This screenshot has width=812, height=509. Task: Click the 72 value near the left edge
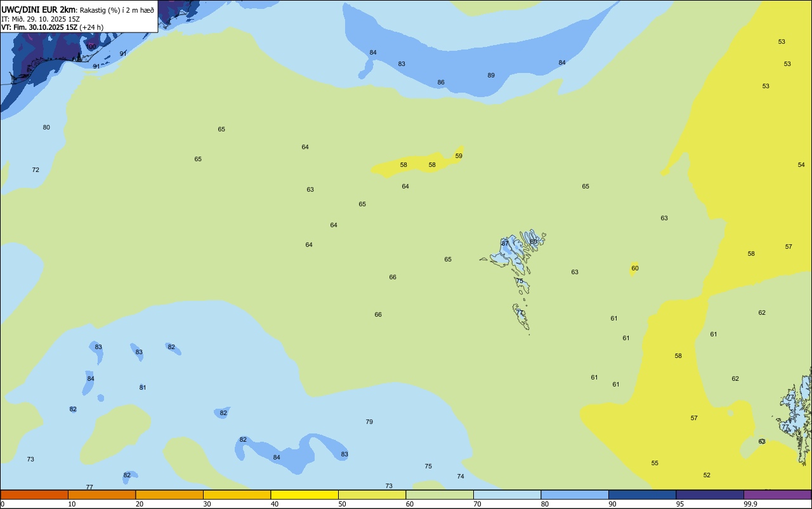pyautogui.click(x=36, y=170)
